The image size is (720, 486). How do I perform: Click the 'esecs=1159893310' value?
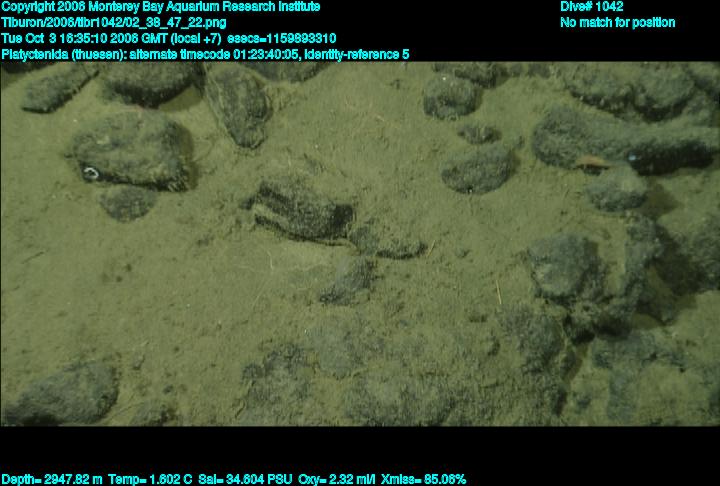pyautogui.click(x=282, y=39)
